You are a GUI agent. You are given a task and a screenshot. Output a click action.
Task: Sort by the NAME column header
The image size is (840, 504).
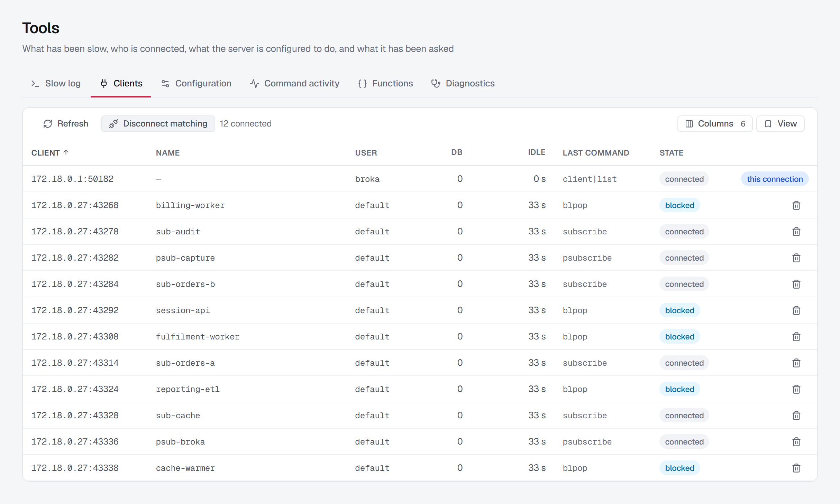click(x=168, y=153)
